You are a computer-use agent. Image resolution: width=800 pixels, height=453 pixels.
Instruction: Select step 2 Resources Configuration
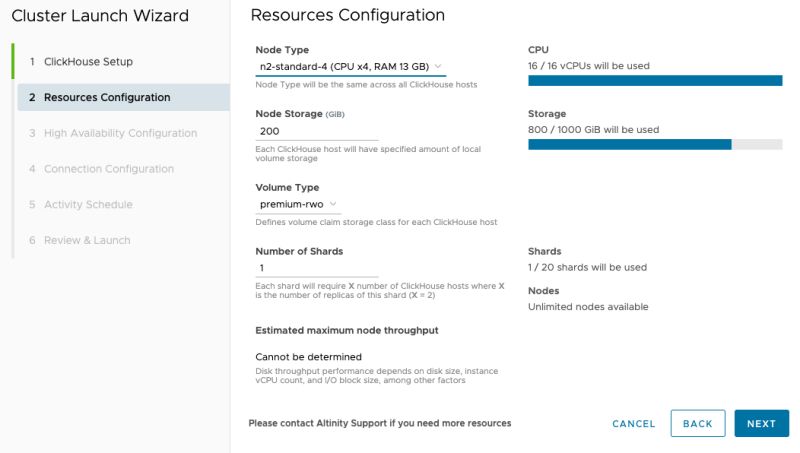(x=123, y=97)
